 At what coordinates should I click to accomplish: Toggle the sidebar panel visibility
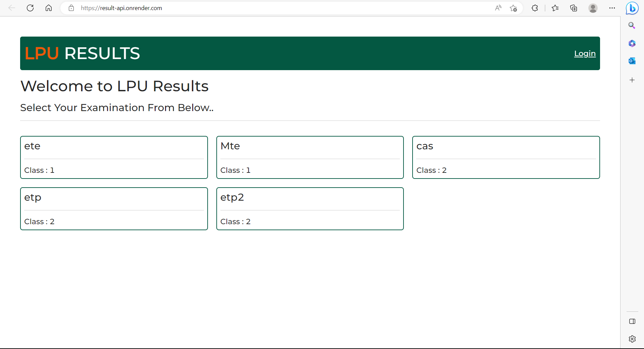pyautogui.click(x=632, y=321)
